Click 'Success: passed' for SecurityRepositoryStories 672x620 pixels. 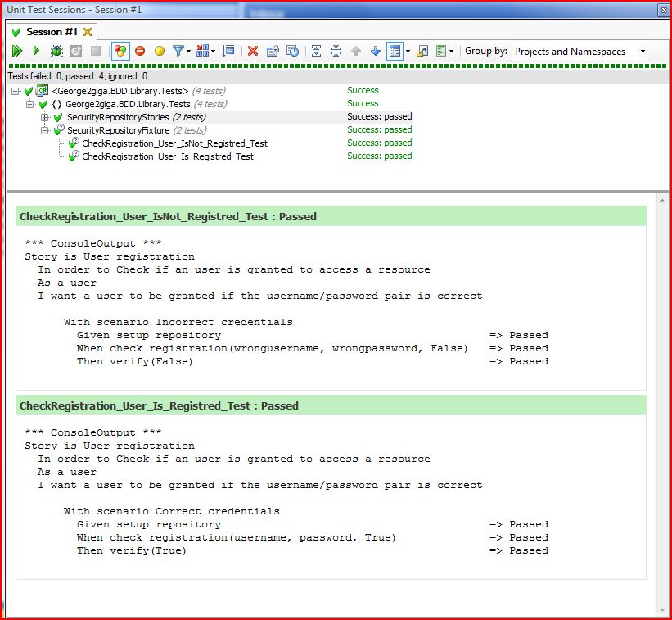[379, 116]
